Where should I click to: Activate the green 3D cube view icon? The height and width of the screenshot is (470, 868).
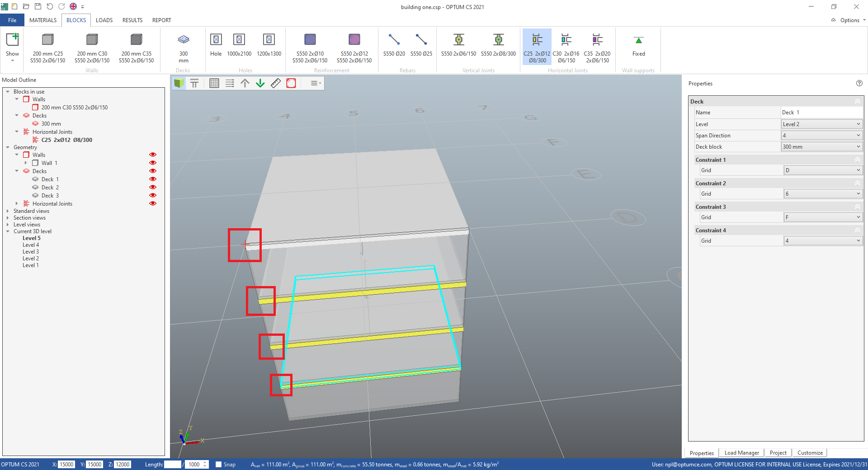179,83
